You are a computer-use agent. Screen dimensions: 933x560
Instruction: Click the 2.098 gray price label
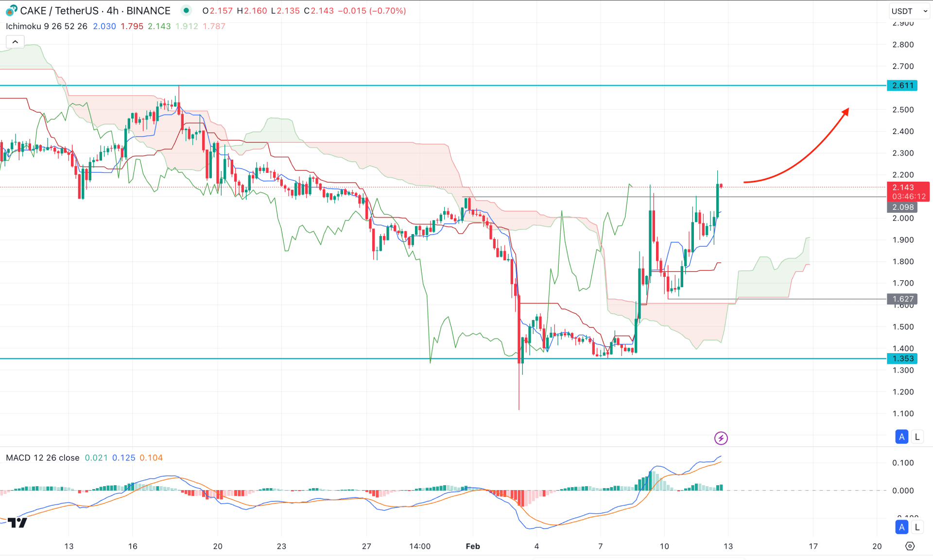click(902, 207)
